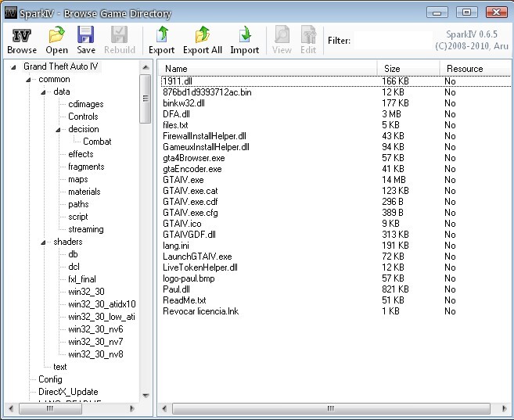Click file list horizontal scrollbar thumb

[x=331, y=408]
